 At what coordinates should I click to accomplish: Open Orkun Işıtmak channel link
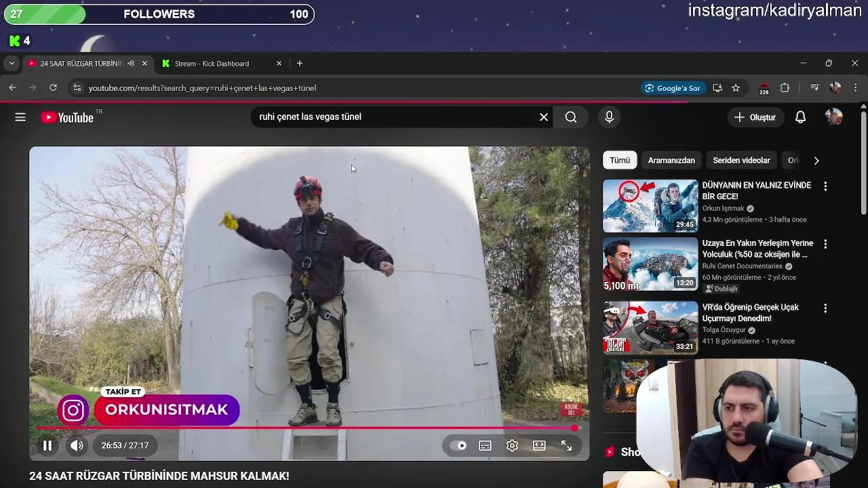(x=723, y=209)
